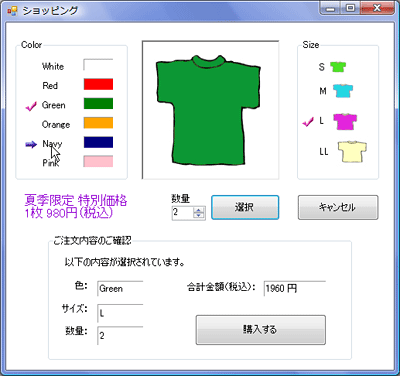Screen dimensions: 400x376
Task: Click the 1枚 980円(税込) price text
Action: pyautogui.click(x=69, y=213)
